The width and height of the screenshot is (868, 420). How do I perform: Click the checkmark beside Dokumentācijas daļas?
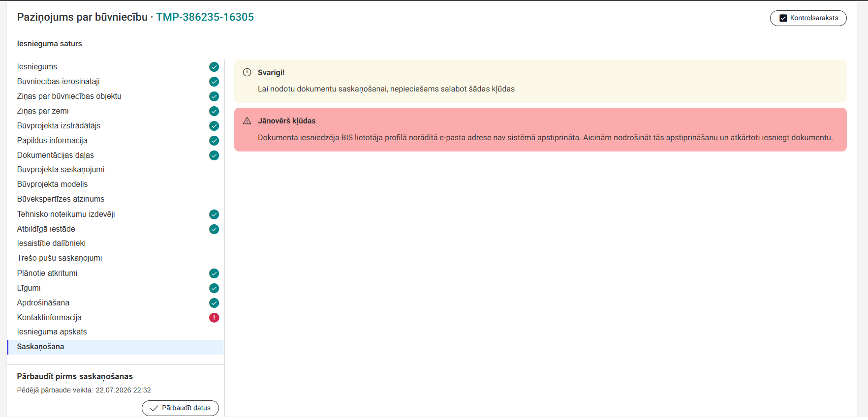pos(214,155)
